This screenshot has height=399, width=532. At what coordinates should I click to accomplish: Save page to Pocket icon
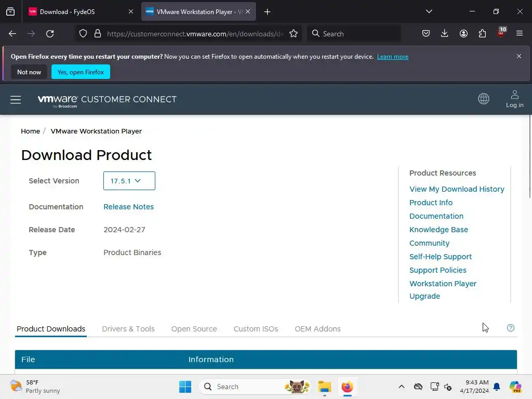click(x=426, y=34)
